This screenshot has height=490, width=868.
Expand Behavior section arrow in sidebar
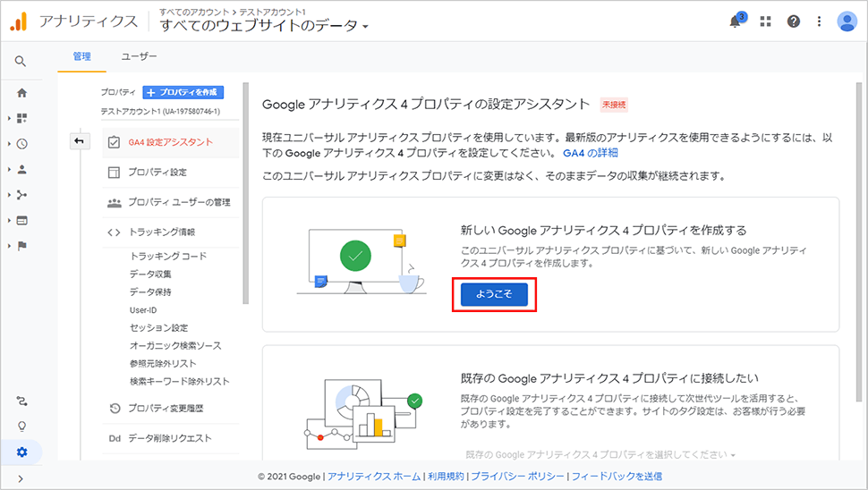pyautogui.click(x=10, y=220)
